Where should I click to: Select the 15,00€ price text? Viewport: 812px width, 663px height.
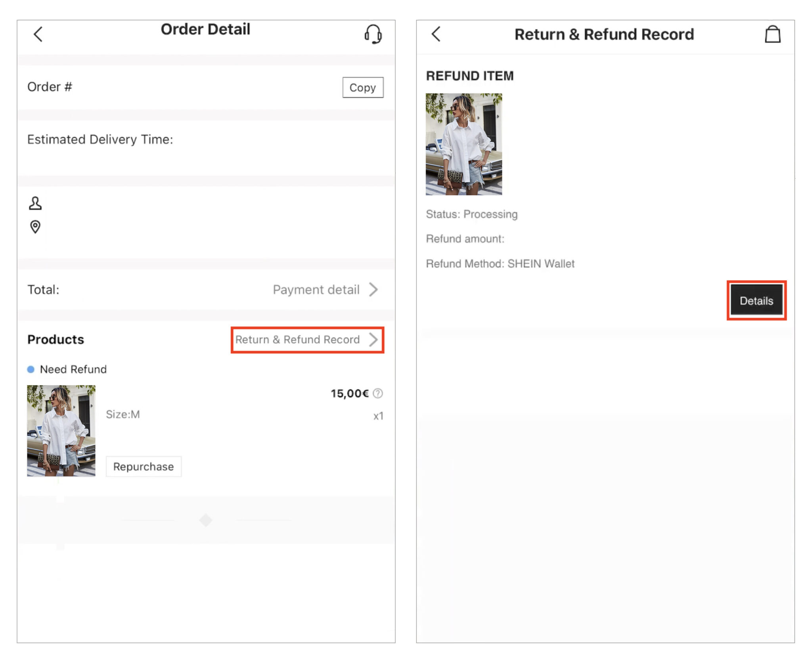[350, 394]
